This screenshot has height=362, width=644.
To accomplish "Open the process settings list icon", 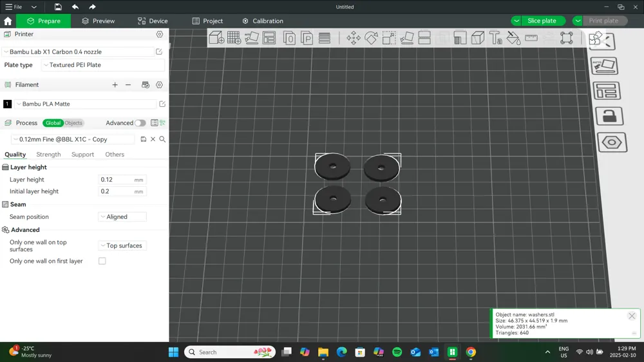I will (154, 123).
